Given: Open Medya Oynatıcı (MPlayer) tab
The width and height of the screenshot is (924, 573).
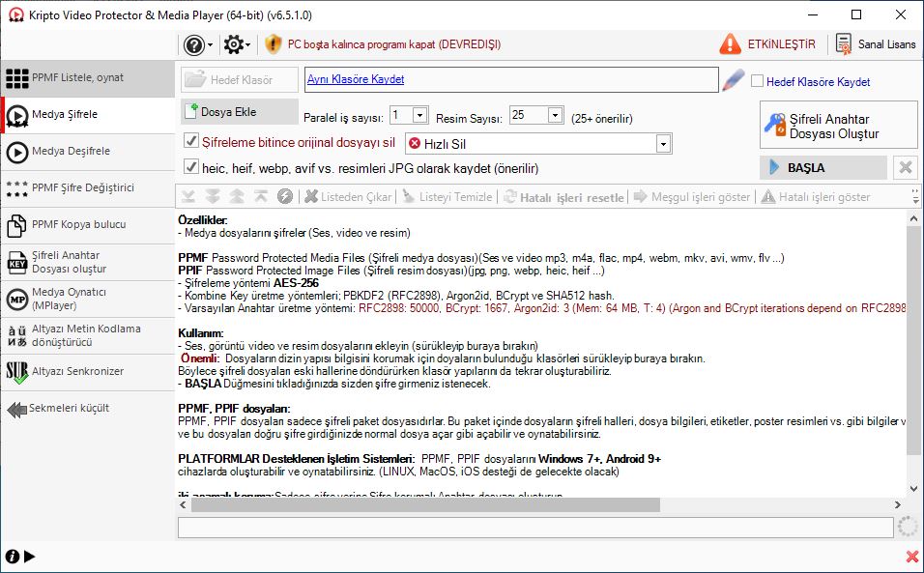Looking at the screenshot, I should 88,299.
